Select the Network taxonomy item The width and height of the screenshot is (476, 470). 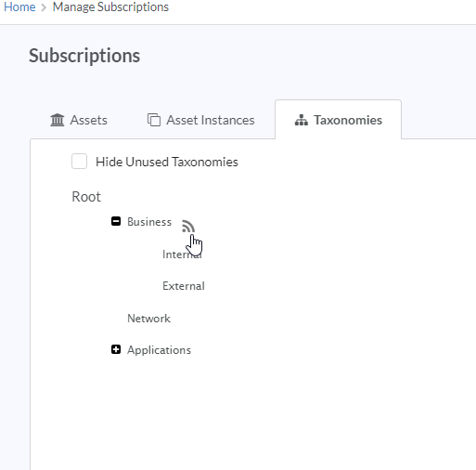pos(148,319)
